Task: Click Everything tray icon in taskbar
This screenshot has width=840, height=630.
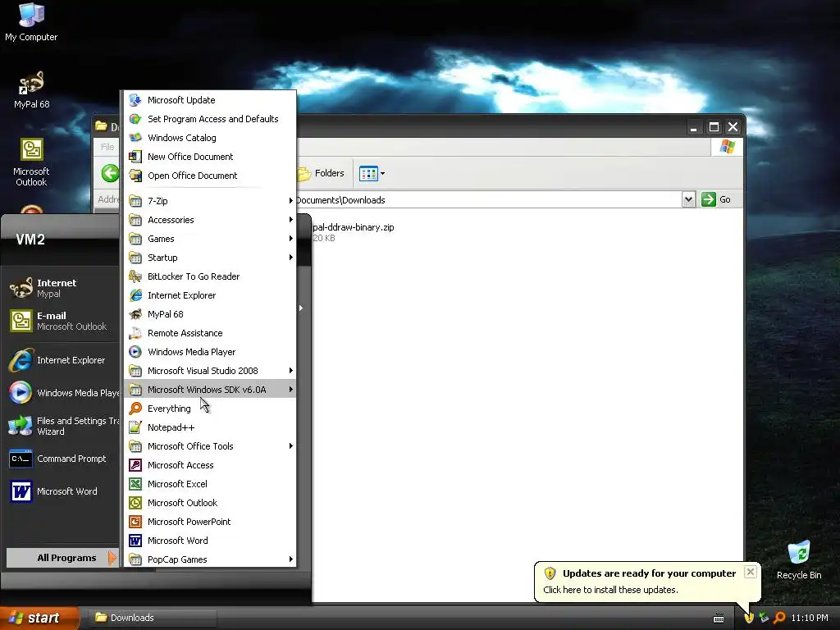Action: pyautogui.click(x=779, y=618)
